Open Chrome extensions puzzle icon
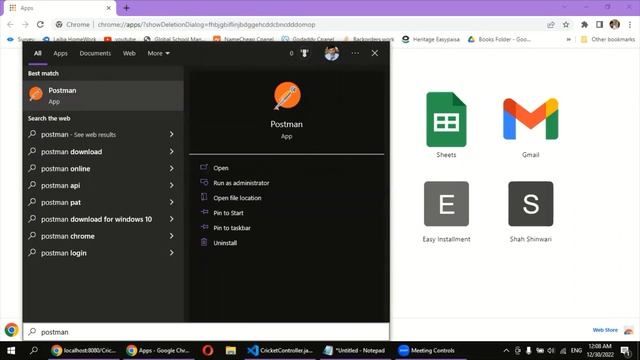 click(x=584, y=24)
